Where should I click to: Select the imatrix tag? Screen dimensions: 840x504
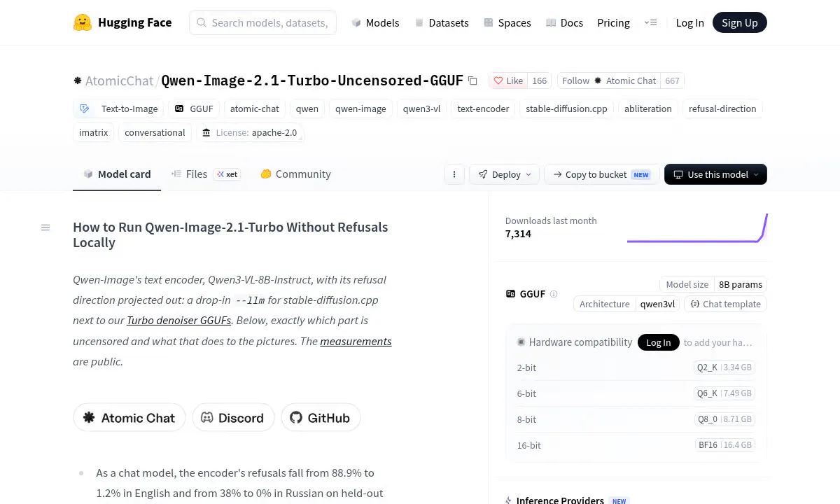[94, 132]
